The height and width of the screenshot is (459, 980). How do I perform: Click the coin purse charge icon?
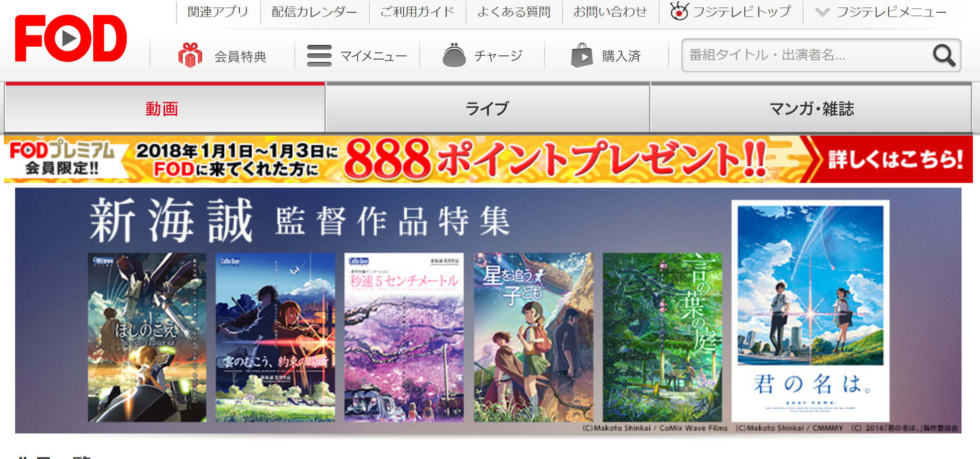point(454,55)
